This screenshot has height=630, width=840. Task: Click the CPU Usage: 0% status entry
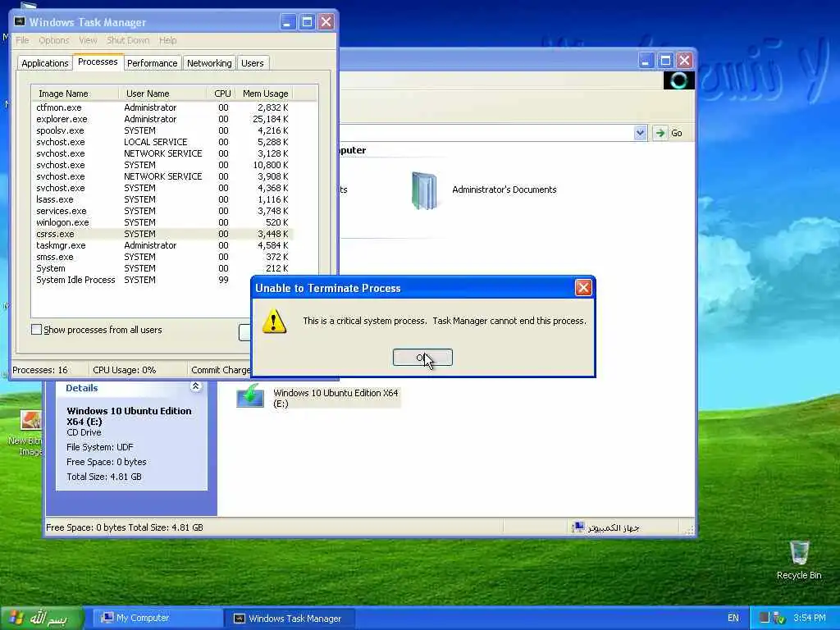click(x=125, y=370)
